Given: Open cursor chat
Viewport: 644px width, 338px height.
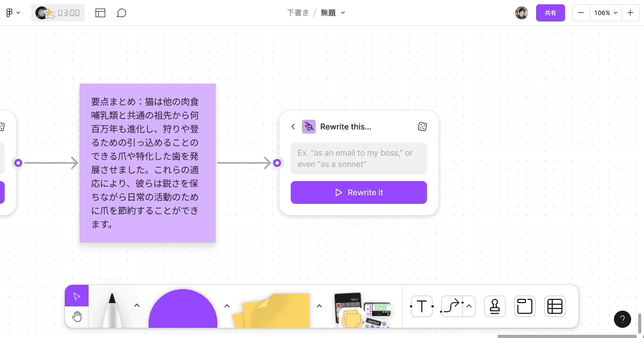Looking at the screenshot, I should point(121,12).
